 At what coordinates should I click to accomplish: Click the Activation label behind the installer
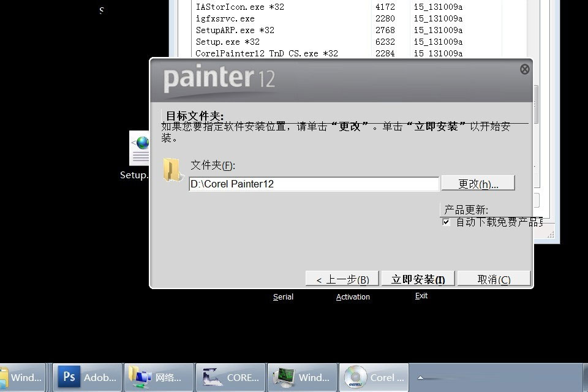353,296
